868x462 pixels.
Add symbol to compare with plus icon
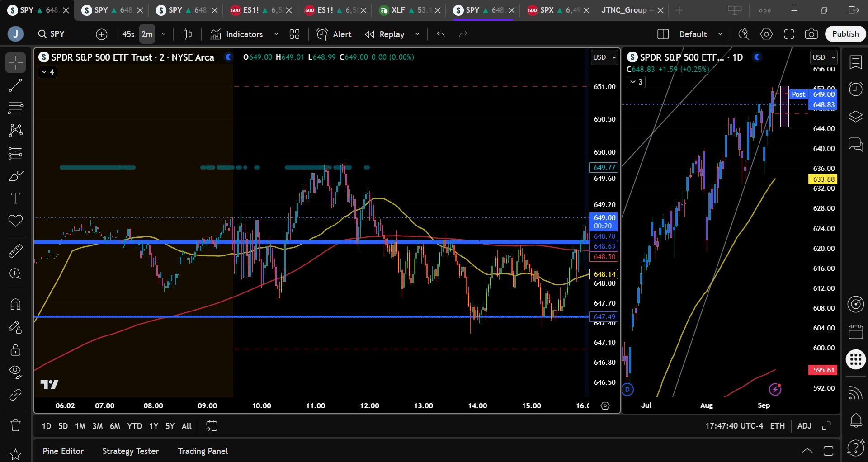pos(102,34)
